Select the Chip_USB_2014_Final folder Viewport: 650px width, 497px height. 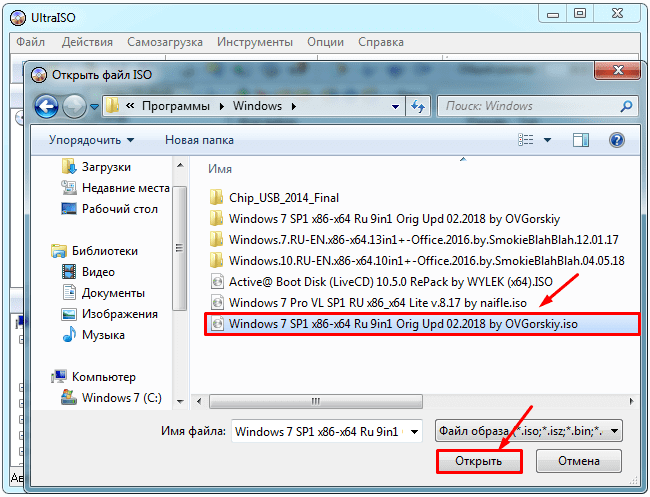(274, 198)
